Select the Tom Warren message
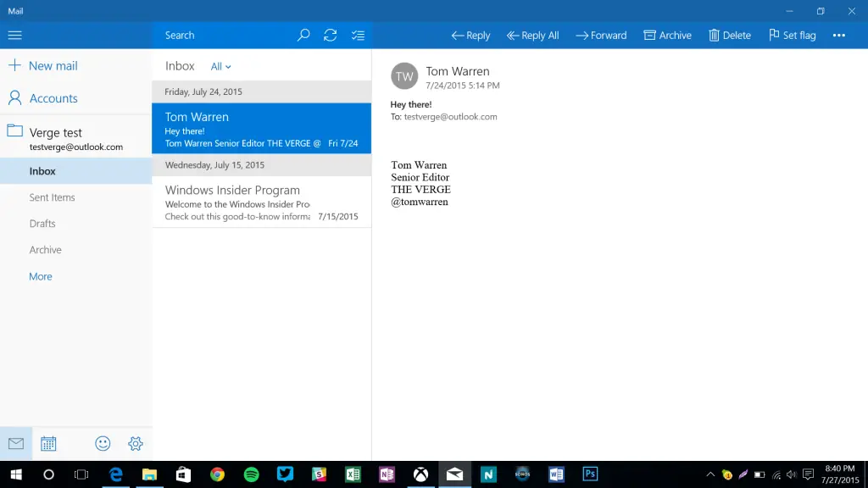The width and height of the screenshot is (868, 488). pos(261,129)
